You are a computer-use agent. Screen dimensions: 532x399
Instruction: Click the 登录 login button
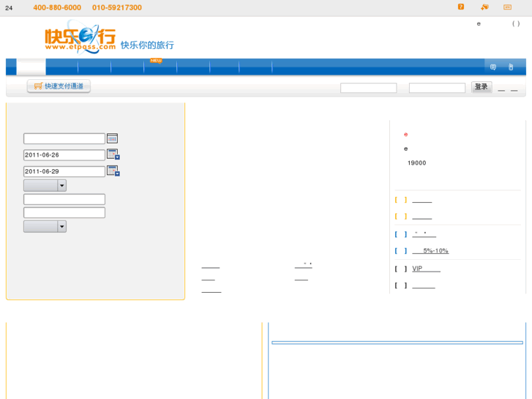click(x=481, y=87)
